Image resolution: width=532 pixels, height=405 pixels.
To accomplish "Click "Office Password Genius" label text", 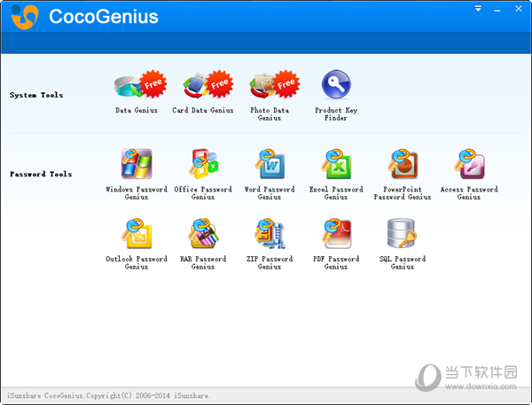I will point(203,193).
